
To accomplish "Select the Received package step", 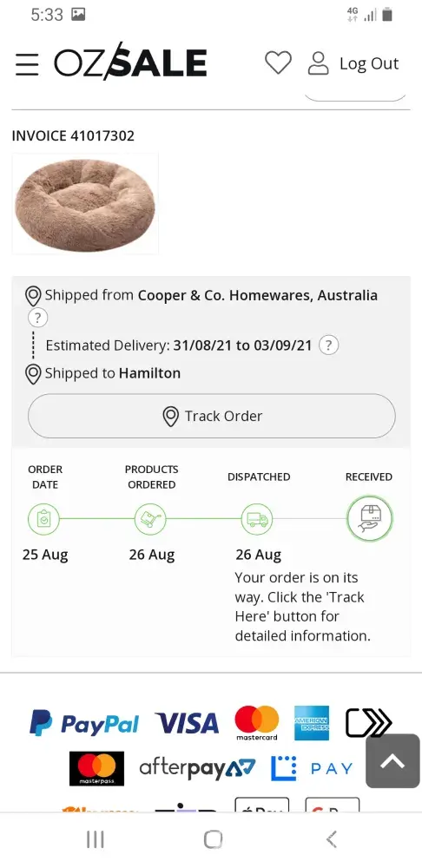I will (370, 519).
